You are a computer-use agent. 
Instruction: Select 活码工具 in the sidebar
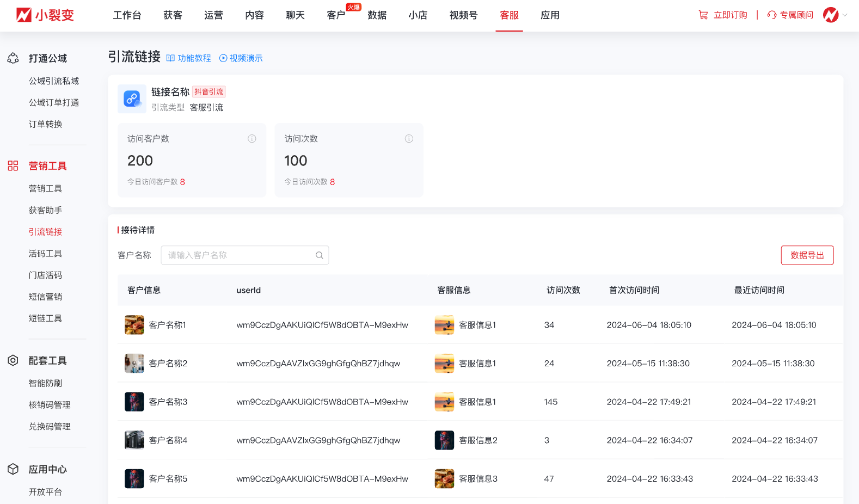coord(45,254)
